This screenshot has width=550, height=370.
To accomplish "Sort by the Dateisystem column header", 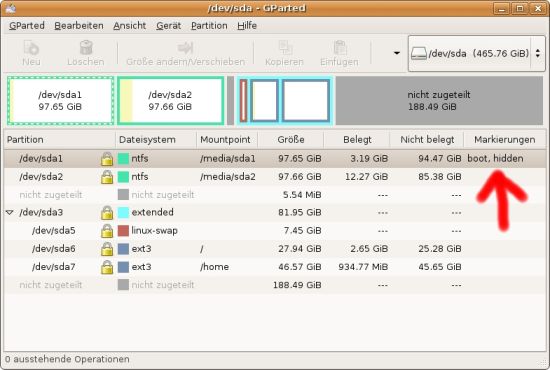I will (x=156, y=140).
